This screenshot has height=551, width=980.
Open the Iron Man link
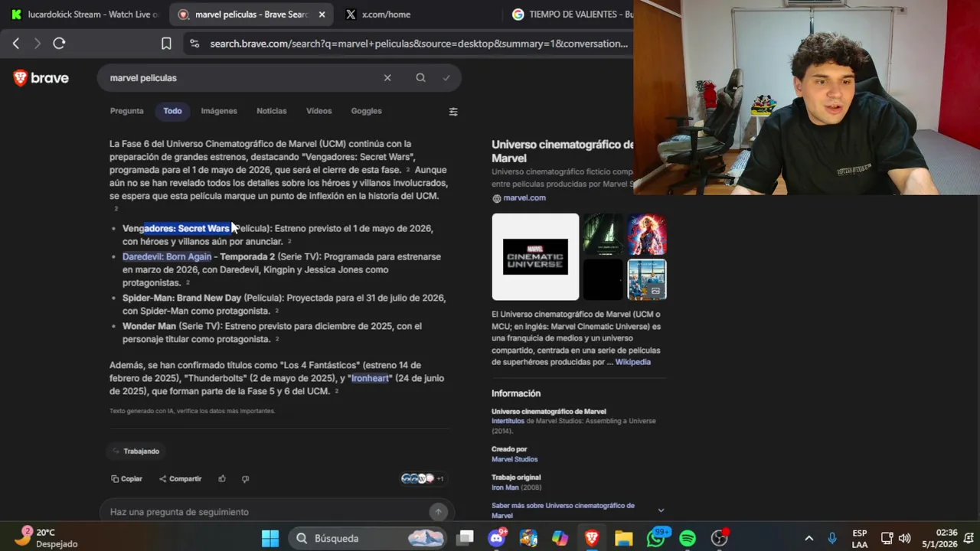(x=505, y=487)
